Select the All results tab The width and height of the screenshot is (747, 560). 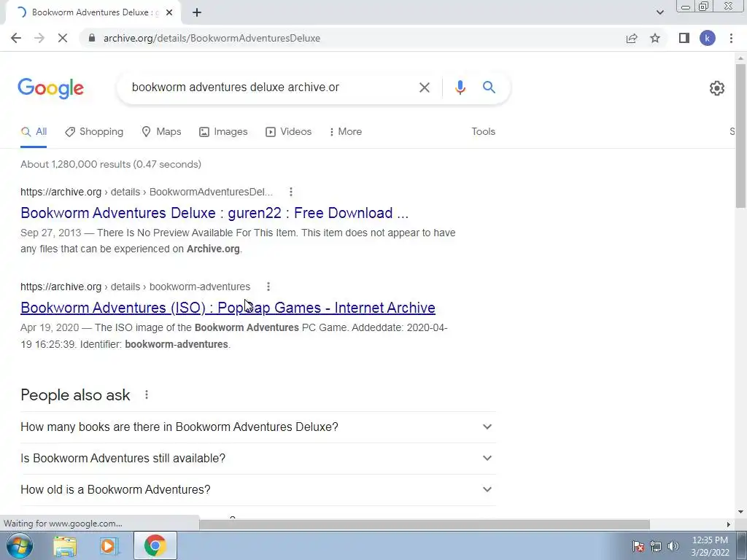34,132
